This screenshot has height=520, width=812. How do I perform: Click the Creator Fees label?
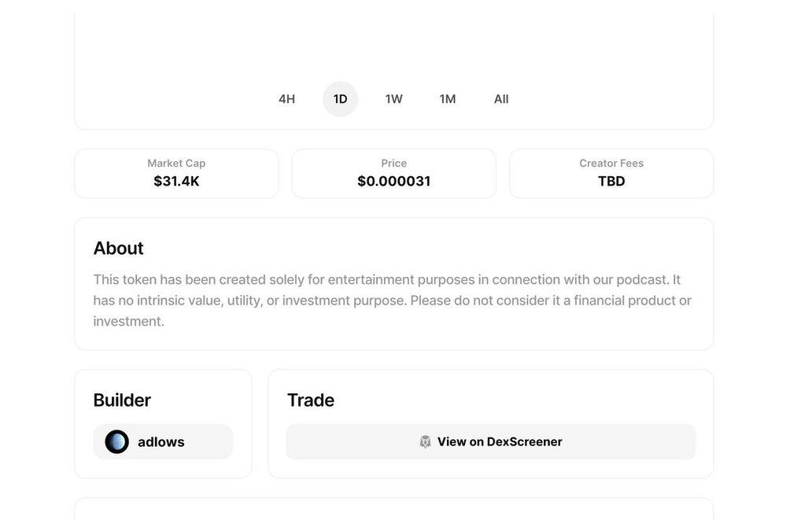point(611,164)
